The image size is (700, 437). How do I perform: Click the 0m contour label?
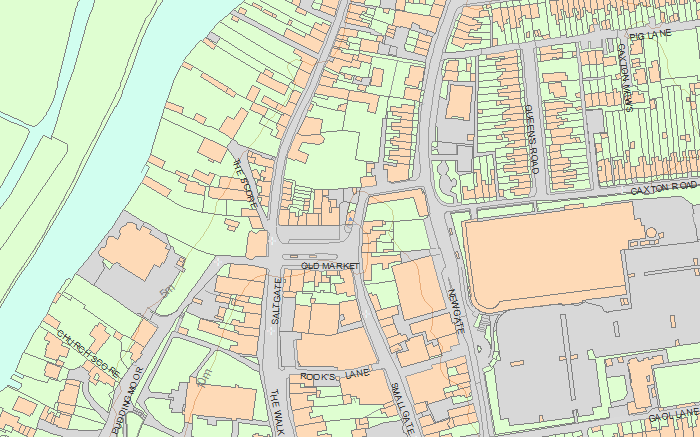click(204, 378)
